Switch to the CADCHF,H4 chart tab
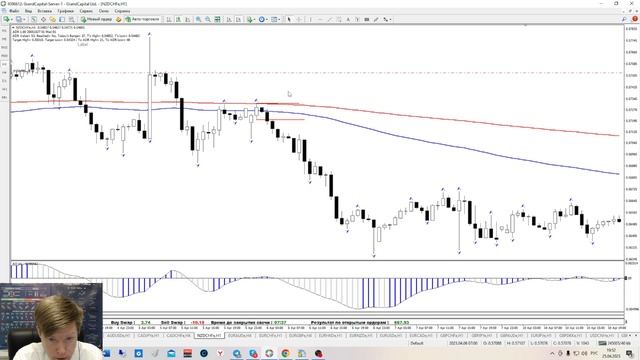Viewport: 640px width, 360px height. point(178,336)
